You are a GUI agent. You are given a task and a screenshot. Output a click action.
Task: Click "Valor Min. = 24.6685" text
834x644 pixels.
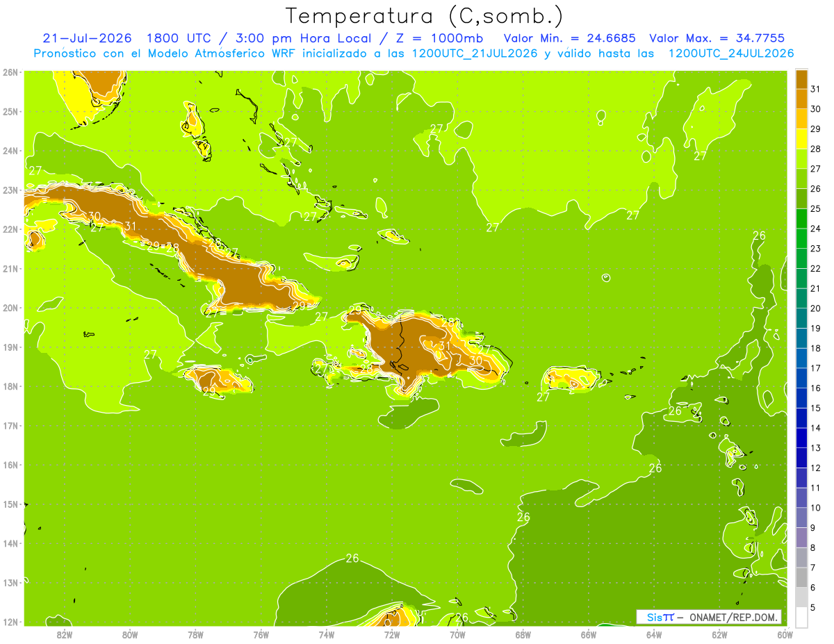click(569, 38)
